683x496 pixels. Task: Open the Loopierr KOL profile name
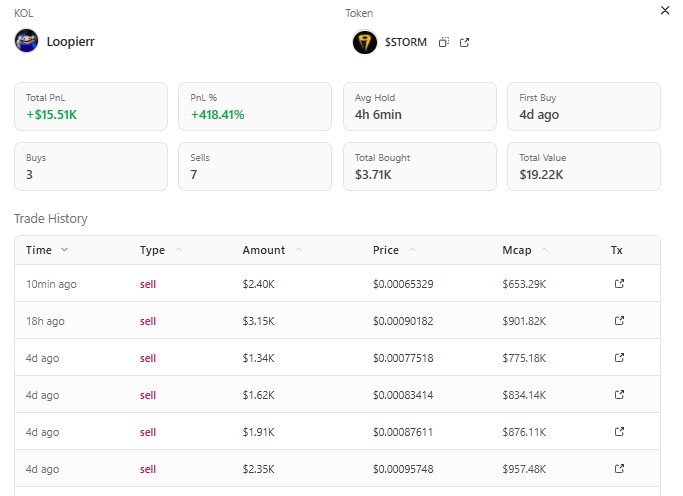(x=70, y=42)
